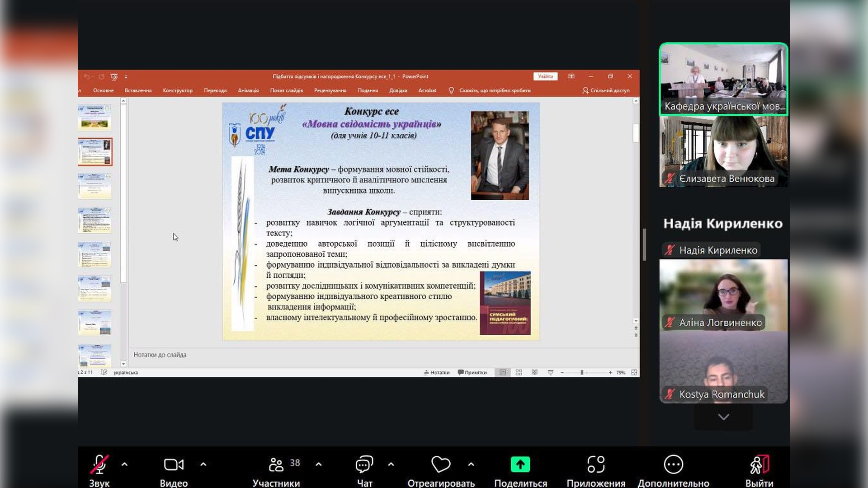
Task: Click the Увійти sign-in button
Action: coord(545,76)
